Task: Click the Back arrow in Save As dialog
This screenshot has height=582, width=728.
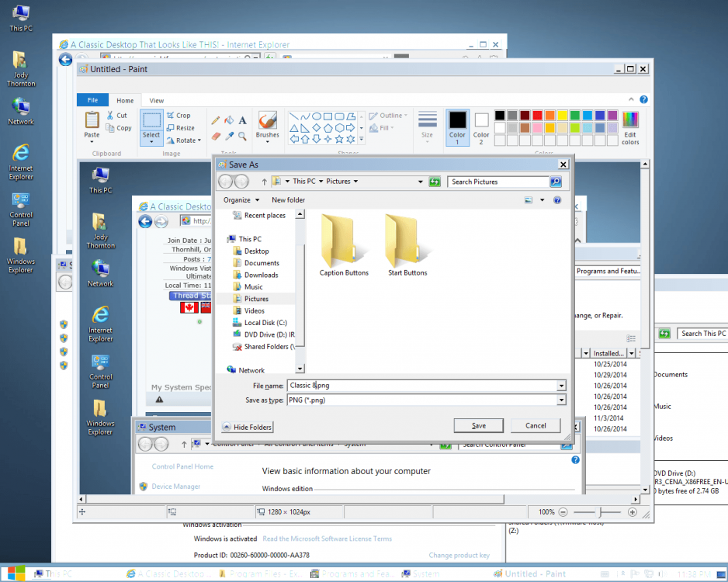Action: tap(225, 182)
